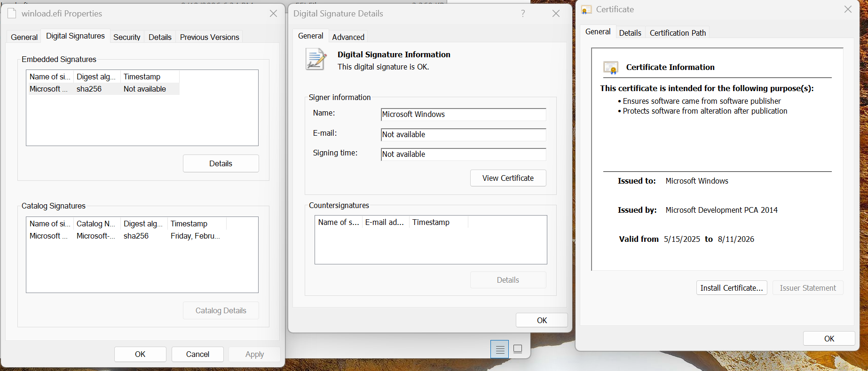This screenshot has height=371, width=868.
Task: Click the 'Microsoft-...' catalog name cell
Action: [96, 236]
